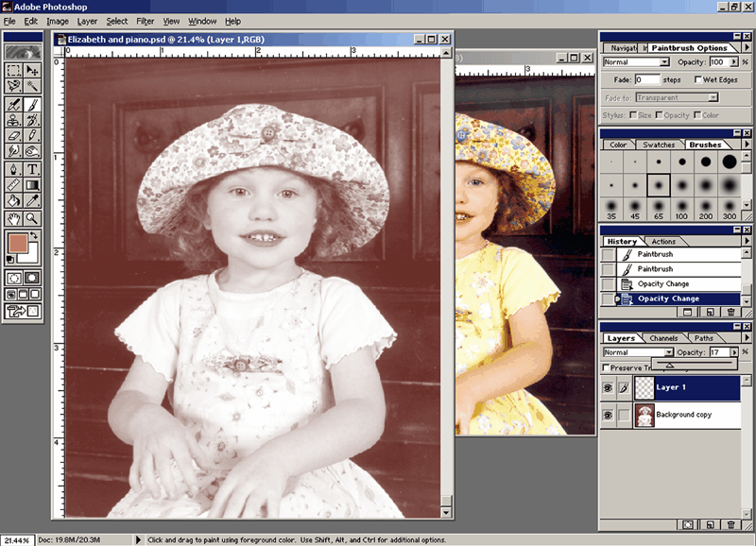The width and height of the screenshot is (756, 546).
Task: Click the trash icon in Layers panel
Action: [730, 523]
